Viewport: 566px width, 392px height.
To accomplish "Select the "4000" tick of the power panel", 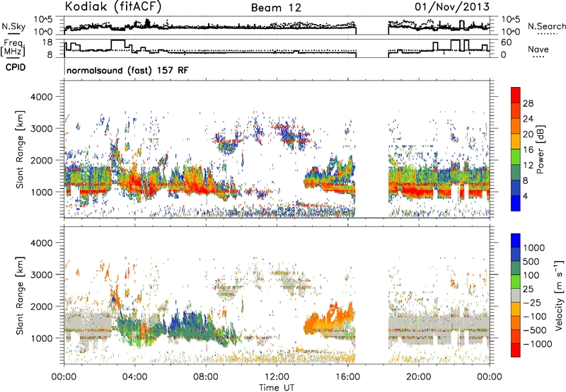I will (x=40, y=97).
